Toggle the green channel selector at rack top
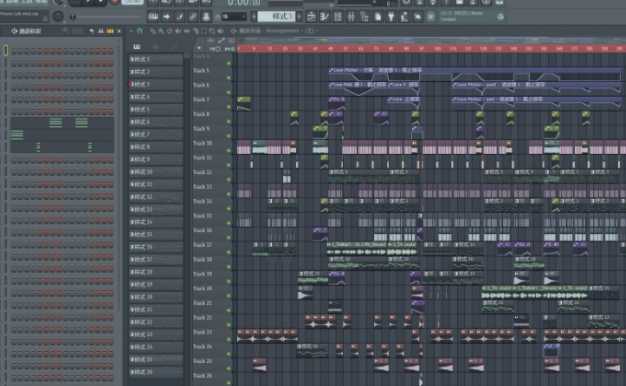Viewport: 626px width, 386px height. 5,50
